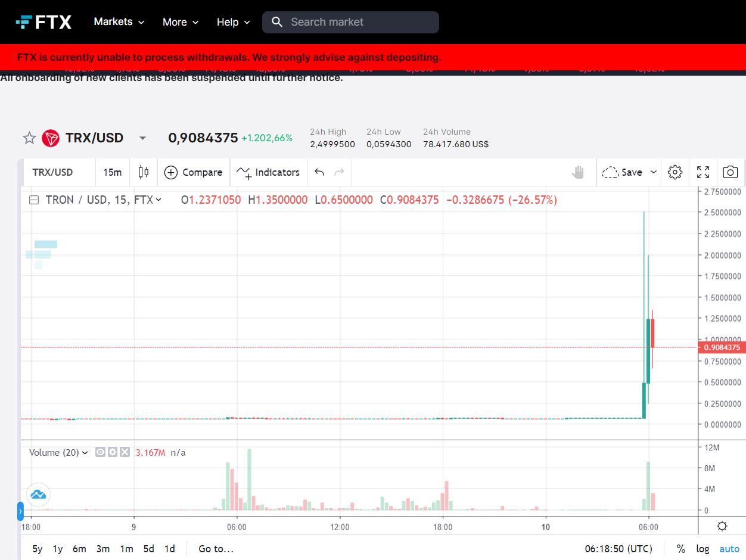Set chart range to 5d
This screenshot has width=746, height=560.
click(x=149, y=549)
